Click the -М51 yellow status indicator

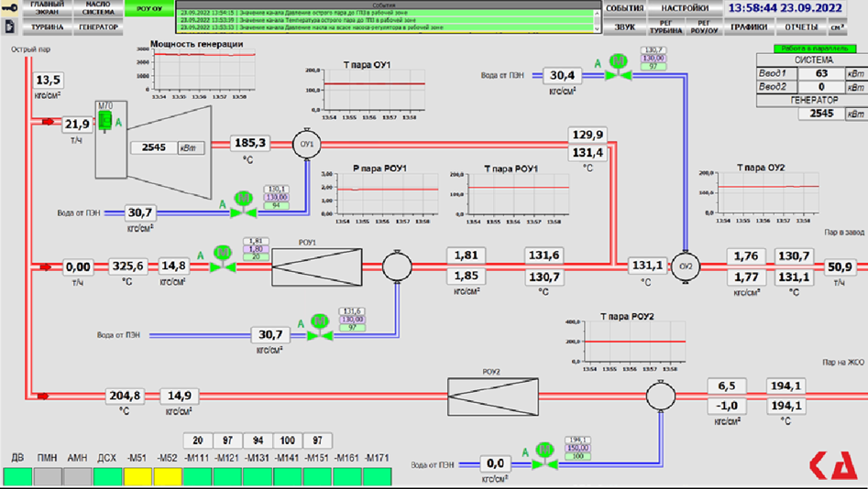(137, 476)
